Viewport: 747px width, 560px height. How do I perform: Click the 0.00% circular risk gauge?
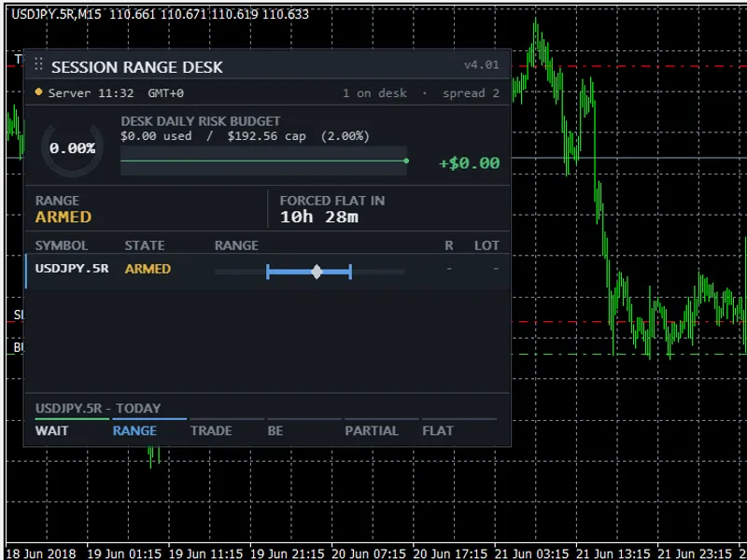tap(73, 148)
